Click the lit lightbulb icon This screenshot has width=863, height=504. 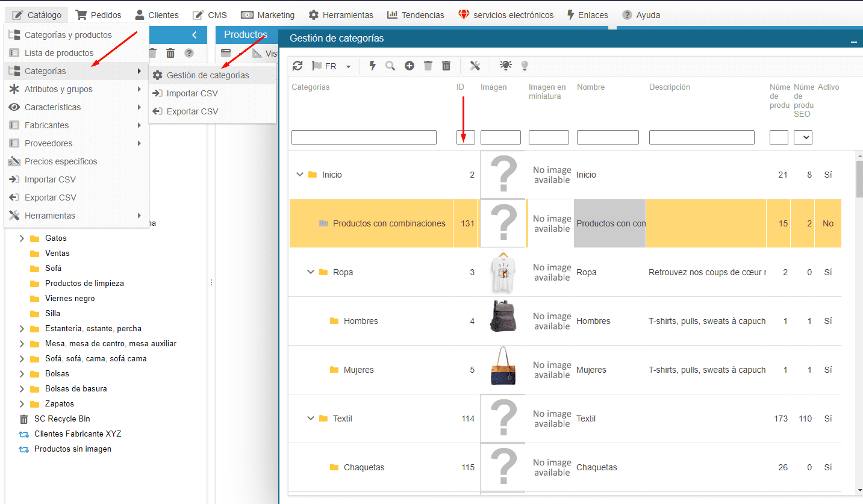click(x=506, y=66)
